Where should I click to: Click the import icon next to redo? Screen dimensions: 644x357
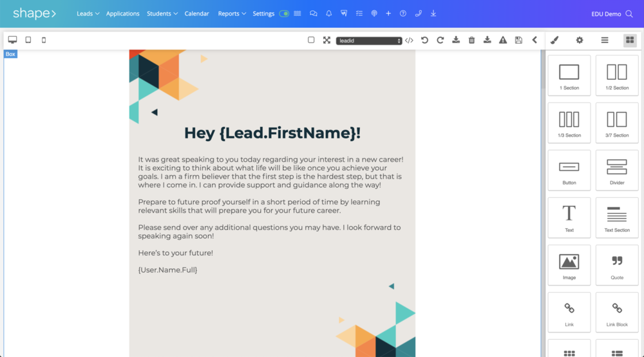click(456, 40)
